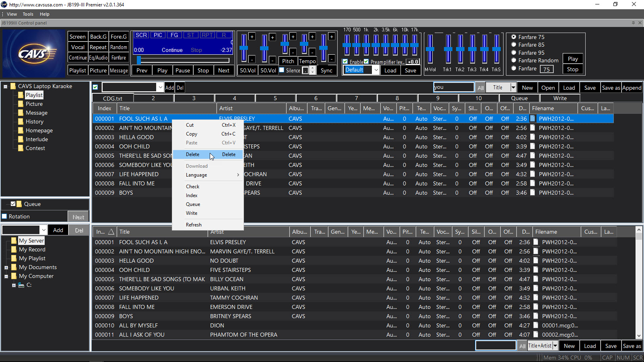This screenshot has width=644, height=362.
Task: Click the playback position seek bar
Action: click(x=183, y=60)
